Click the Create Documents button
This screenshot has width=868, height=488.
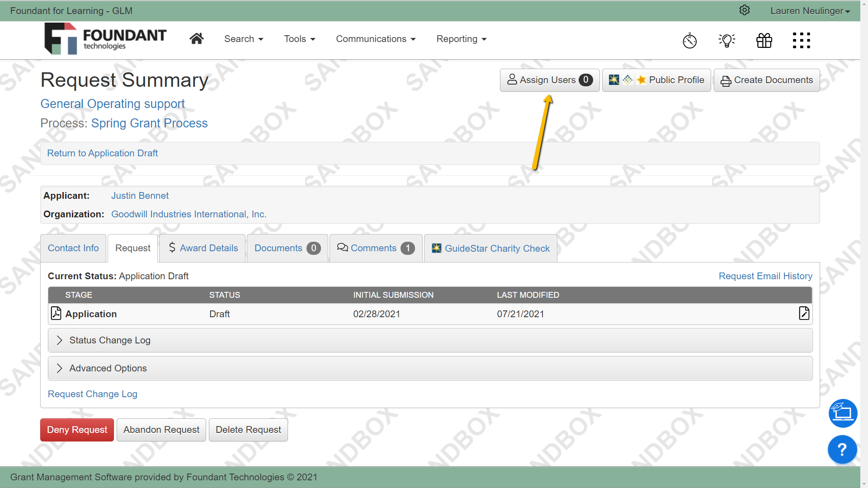pos(767,80)
